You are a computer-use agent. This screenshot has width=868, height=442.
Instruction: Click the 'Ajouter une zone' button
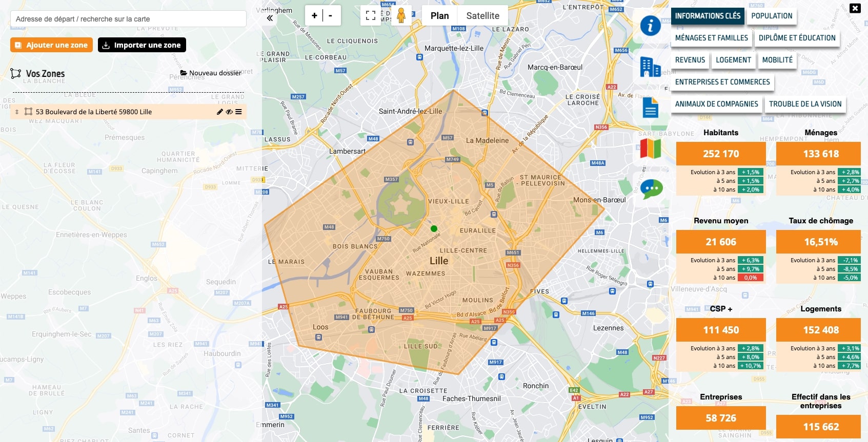pyautogui.click(x=51, y=45)
